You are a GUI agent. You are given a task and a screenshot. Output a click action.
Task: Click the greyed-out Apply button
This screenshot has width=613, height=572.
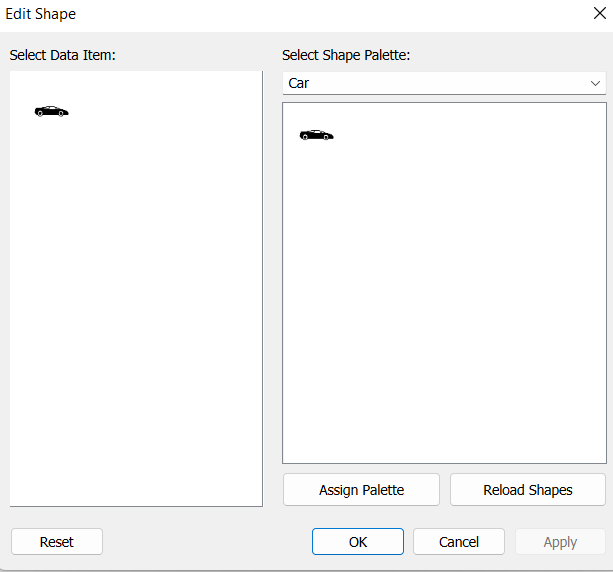tap(560, 542)
